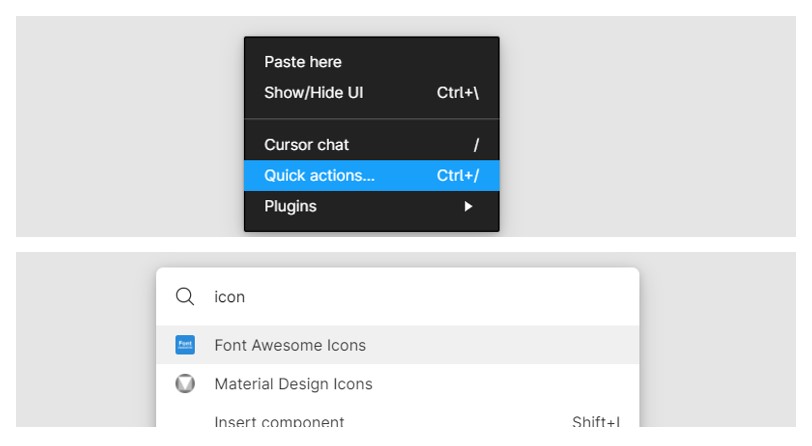Click the Ctrl+\ shortcut label
812x446 pixels.
(458, 93)
